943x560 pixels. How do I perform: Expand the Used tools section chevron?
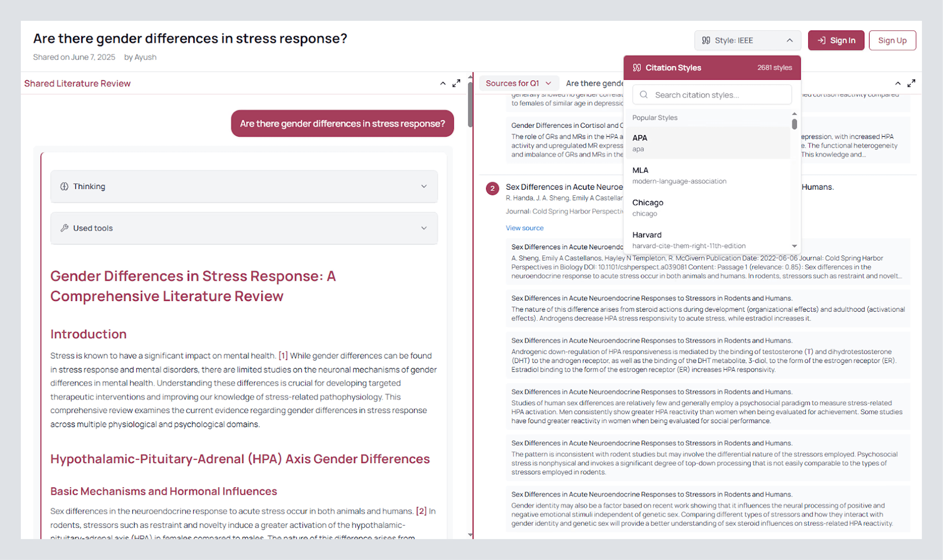click(x=424, y=228)
